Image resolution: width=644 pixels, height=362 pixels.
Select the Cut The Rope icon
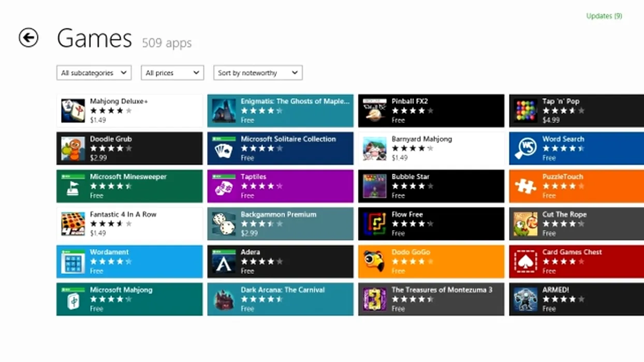[x=525, y=224]
